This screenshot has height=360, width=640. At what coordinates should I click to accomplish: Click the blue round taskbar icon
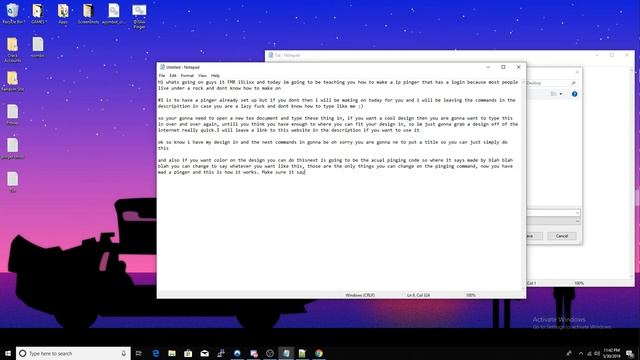point(237,353)
